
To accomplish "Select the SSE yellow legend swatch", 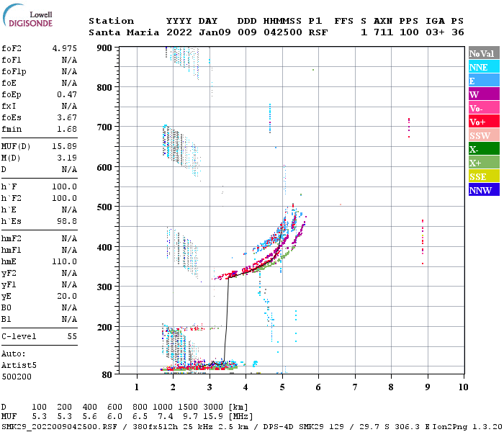I will (x=484, y=176).
